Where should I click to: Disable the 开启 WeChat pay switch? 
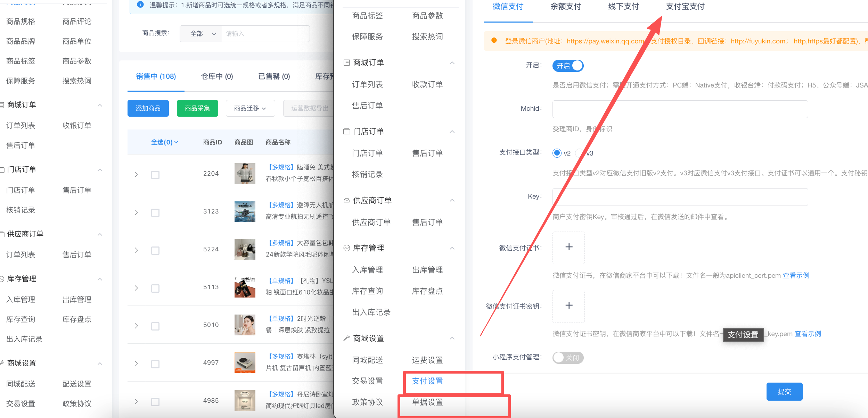point(568,66)
